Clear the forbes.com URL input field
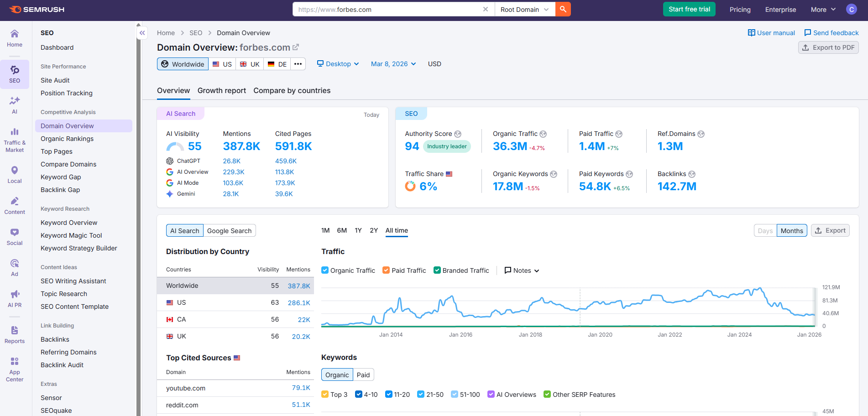The width and height of the screenshot is (868, 416). click(x=486, y=9)
